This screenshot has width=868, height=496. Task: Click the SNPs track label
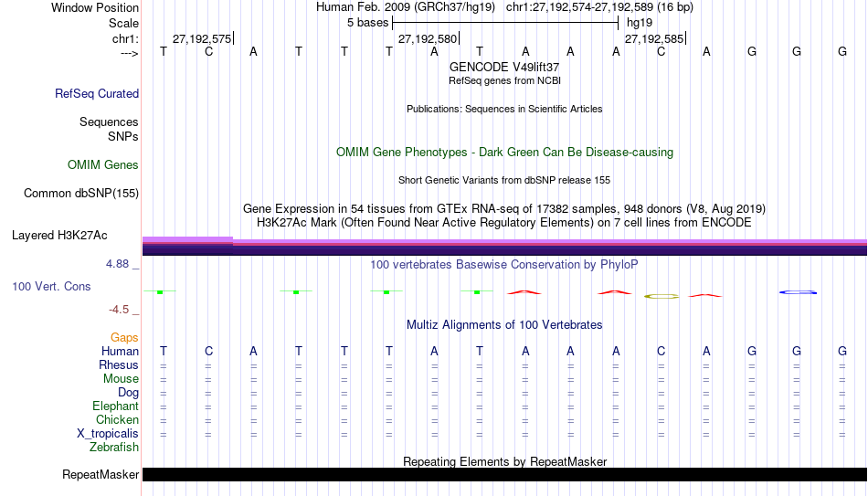123,136
